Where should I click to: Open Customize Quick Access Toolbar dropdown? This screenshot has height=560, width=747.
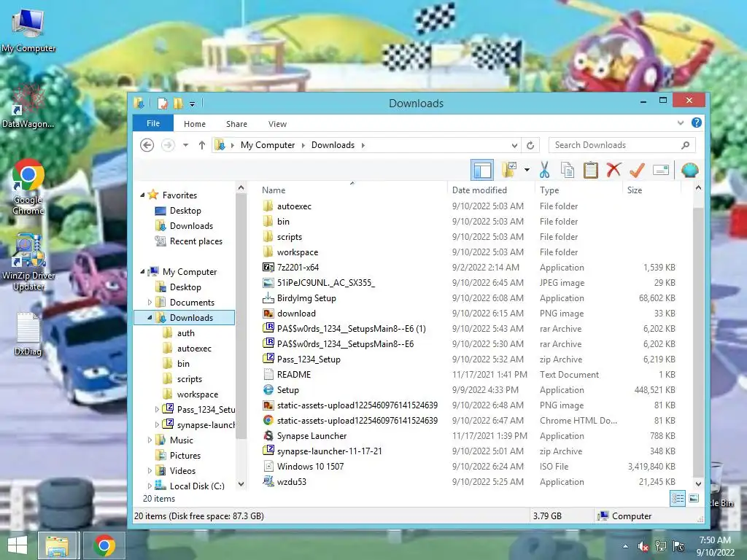[x=192, y=104]
